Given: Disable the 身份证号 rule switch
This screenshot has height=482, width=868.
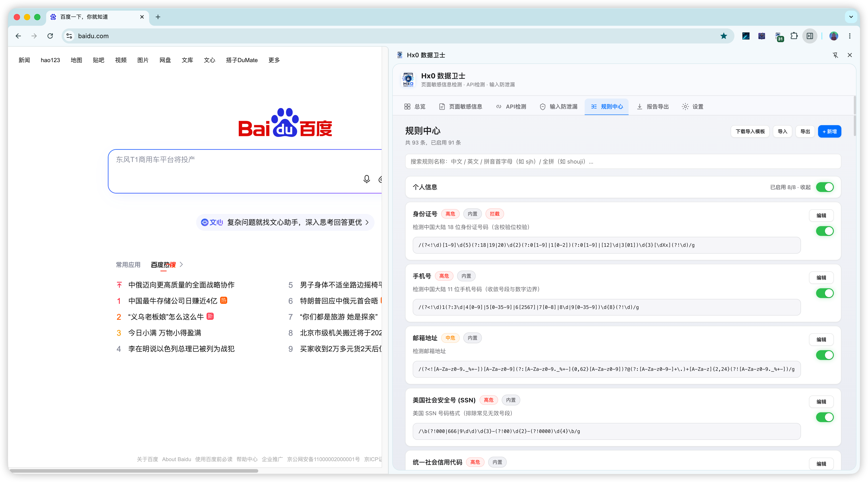Looking at the screenshot, I should tap(825, 231).
